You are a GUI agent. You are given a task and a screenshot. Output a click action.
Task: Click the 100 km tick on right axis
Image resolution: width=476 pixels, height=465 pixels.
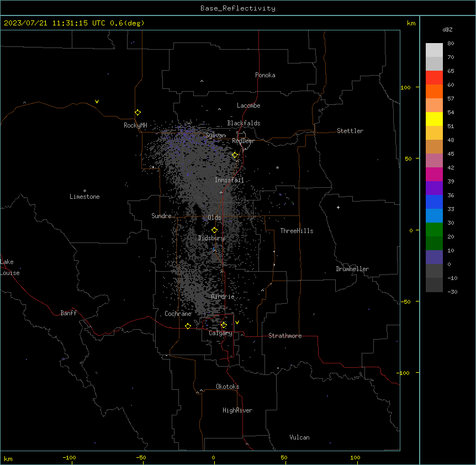[405, 87]
